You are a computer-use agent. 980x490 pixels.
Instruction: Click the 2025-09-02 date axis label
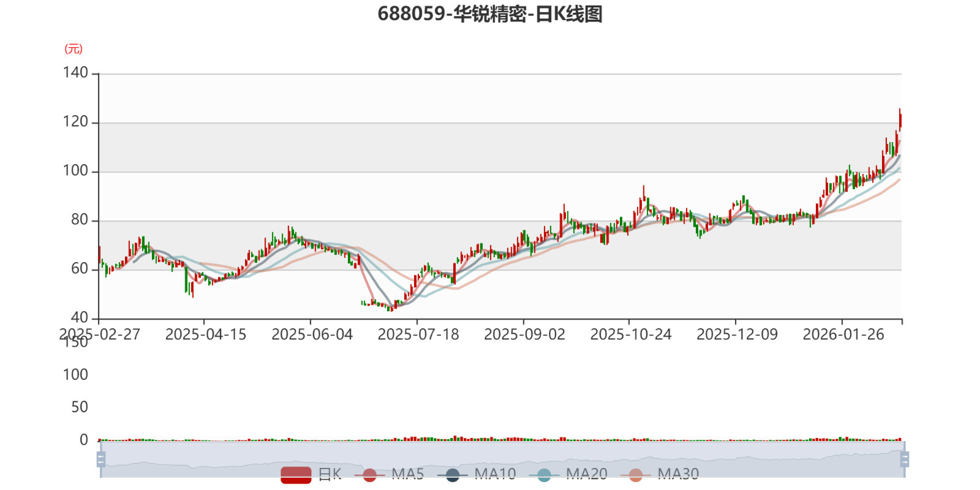pos(525,334)
